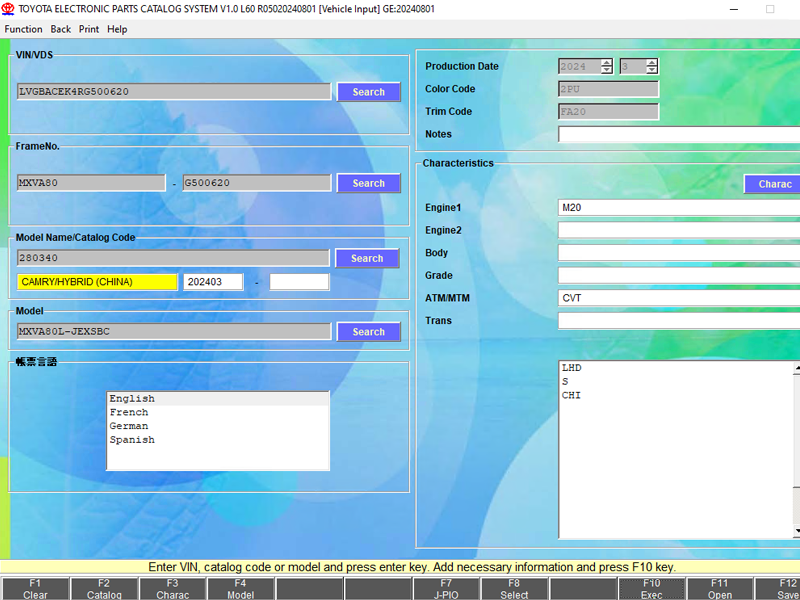Click the Trim Code field FA20

608,111
